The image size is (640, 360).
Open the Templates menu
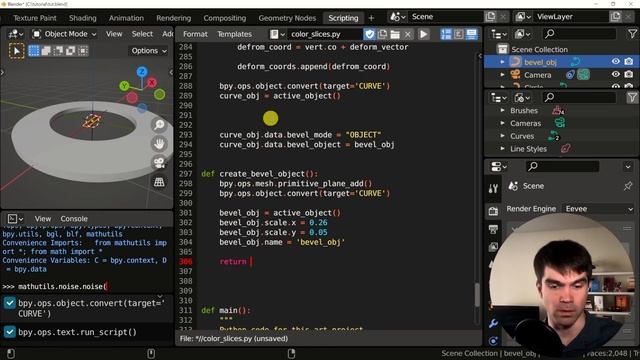click(x=234, y=34)
